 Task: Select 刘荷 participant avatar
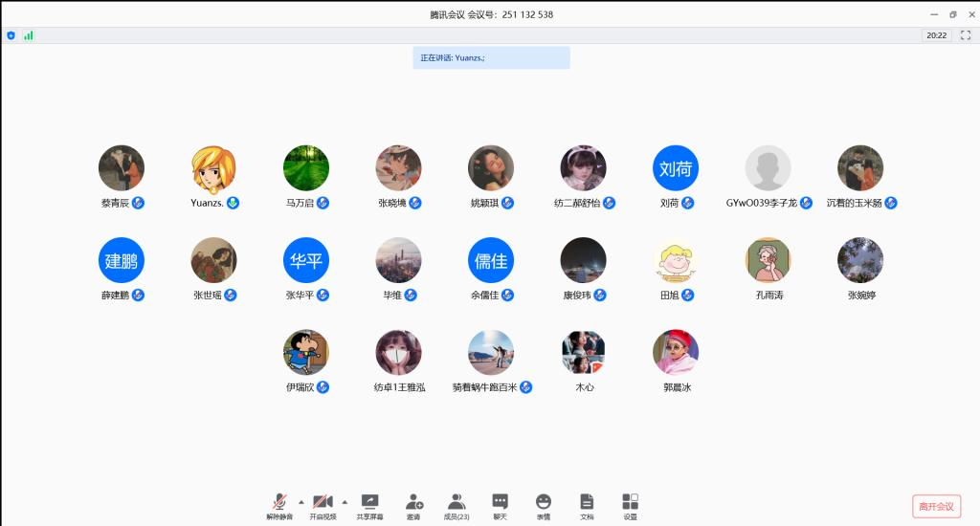pos(676,168)
